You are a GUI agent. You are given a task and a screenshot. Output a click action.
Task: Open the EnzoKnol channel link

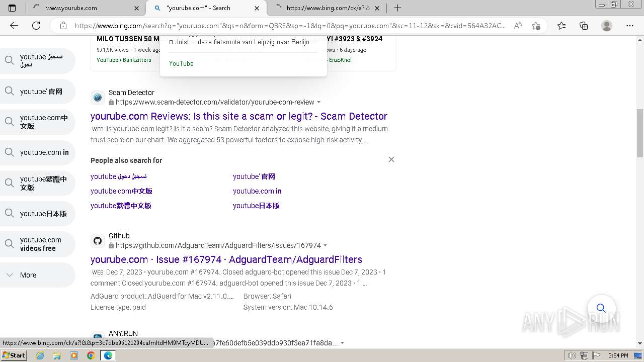340,60
